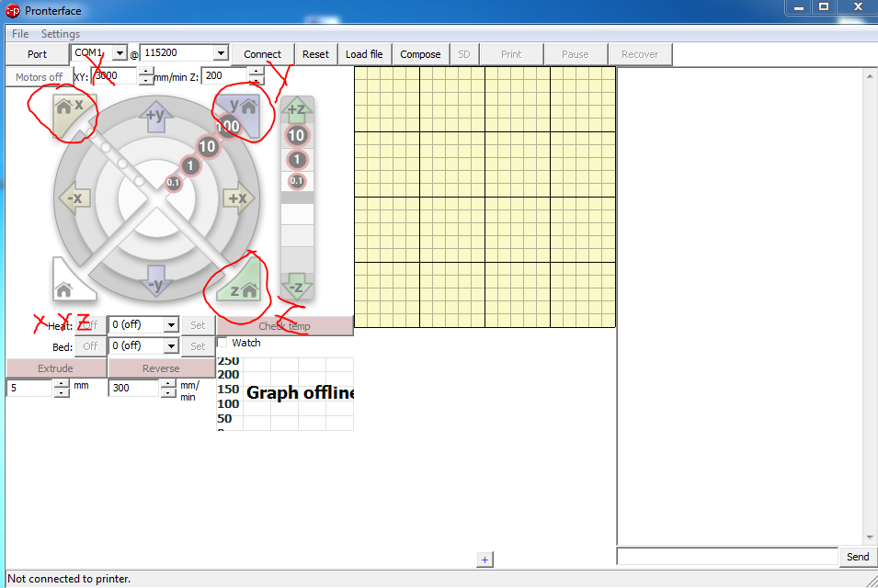Viewport: 878px width, 588px height.
Task: Click the Load file button
Action: click(364, 54)
